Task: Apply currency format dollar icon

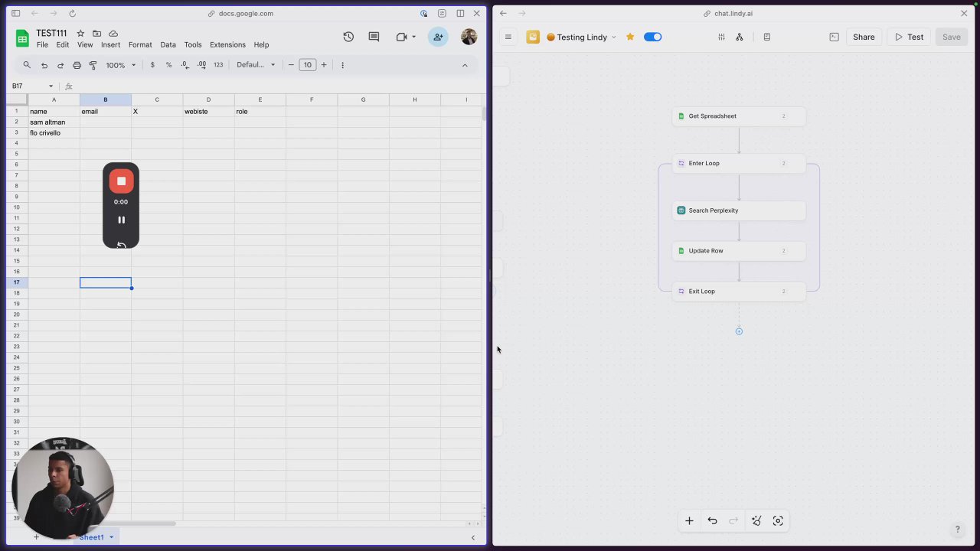Action: [152, 65]
